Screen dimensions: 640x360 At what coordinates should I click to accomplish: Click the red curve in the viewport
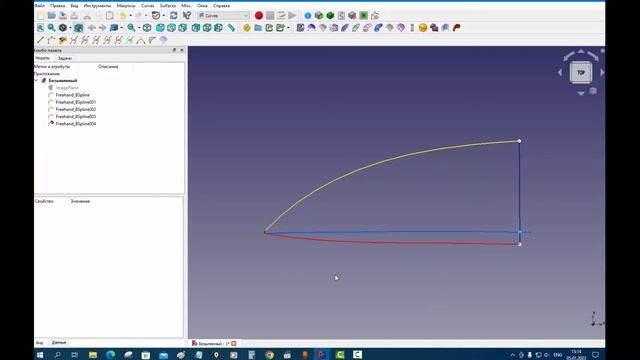(392, 242)
